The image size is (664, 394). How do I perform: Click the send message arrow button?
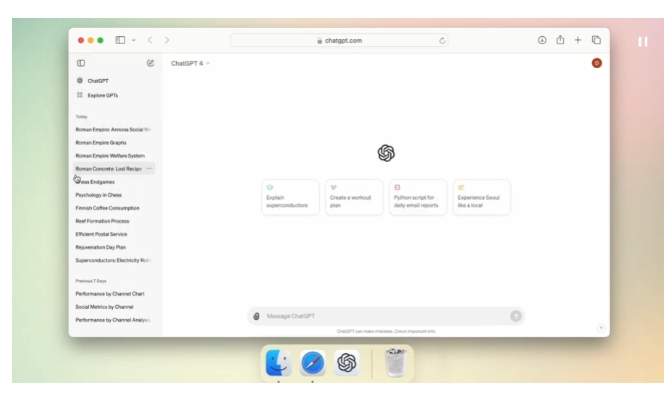(515, 316)
